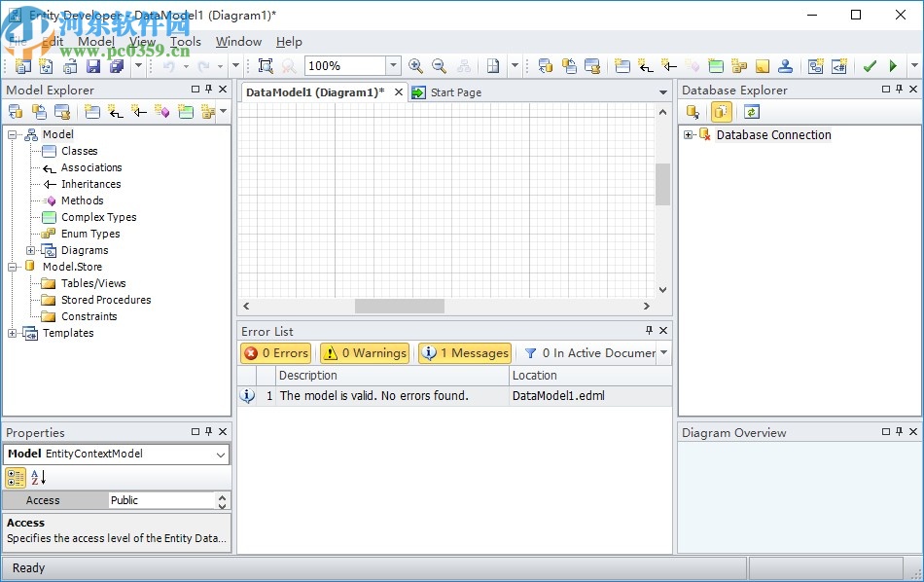
Task: Open the Model EntityContextModel properties dropdown
Action: 221,455
